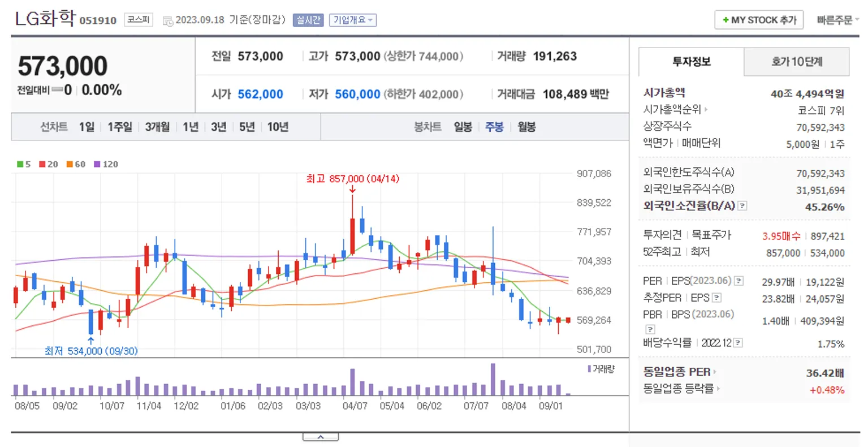Select the 일봉 candlestick chart

pos(463,127)
